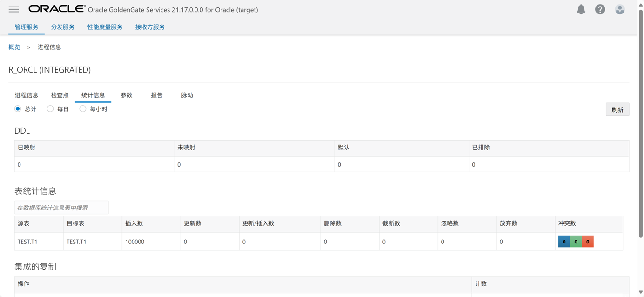Click the table statistics search field

61,208
